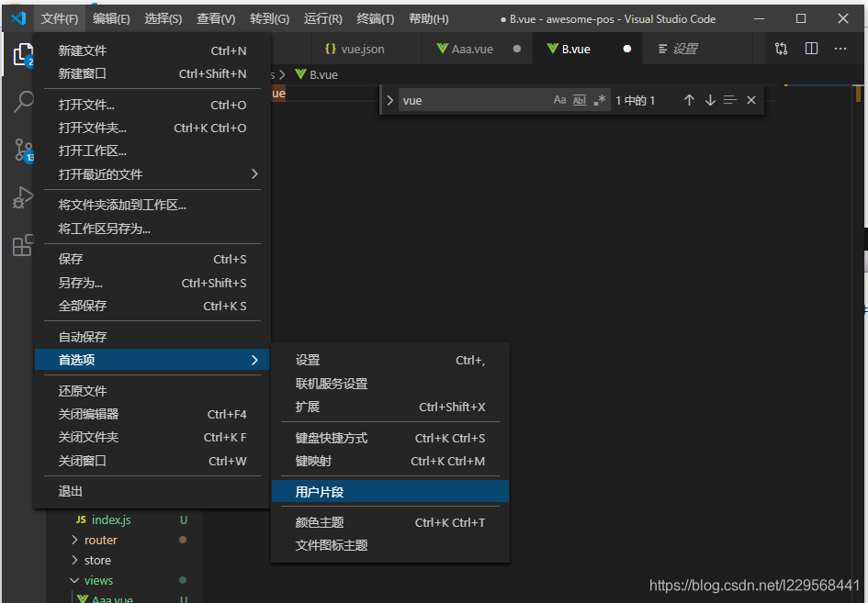Go to next find match
The width and height of the screenshot is (868, 603).
[710, 100]
